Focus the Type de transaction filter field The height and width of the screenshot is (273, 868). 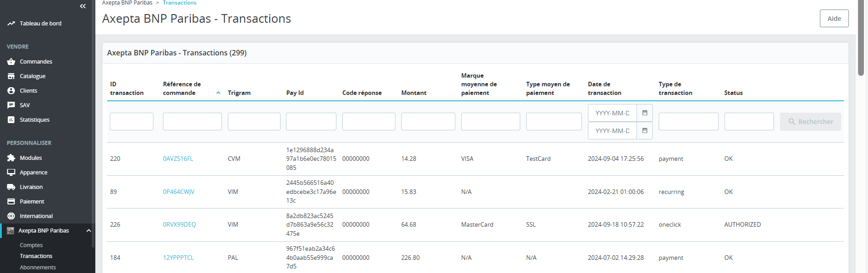[689, 122]
